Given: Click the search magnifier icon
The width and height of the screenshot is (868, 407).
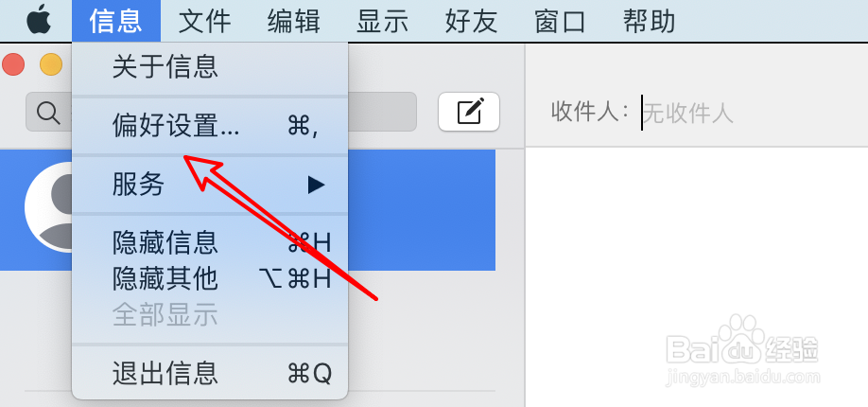Looking at the screenshot, I should tap(48, 113).
